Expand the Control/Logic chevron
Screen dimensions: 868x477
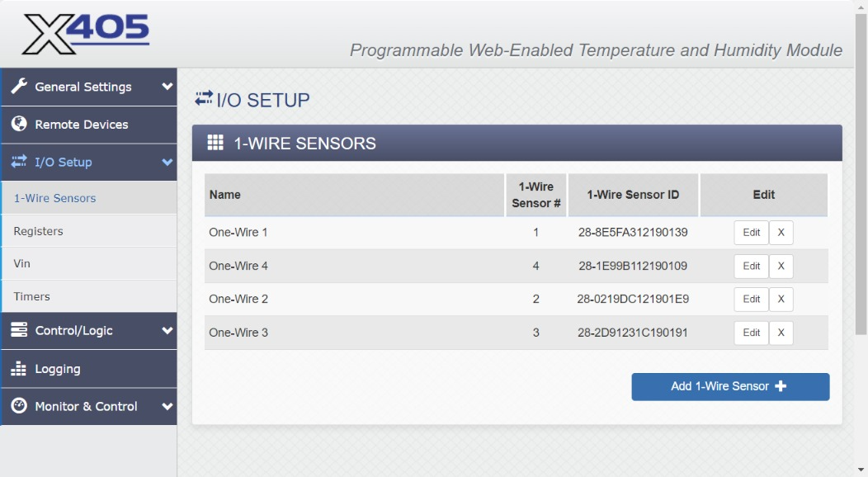[x=167, y=331]
